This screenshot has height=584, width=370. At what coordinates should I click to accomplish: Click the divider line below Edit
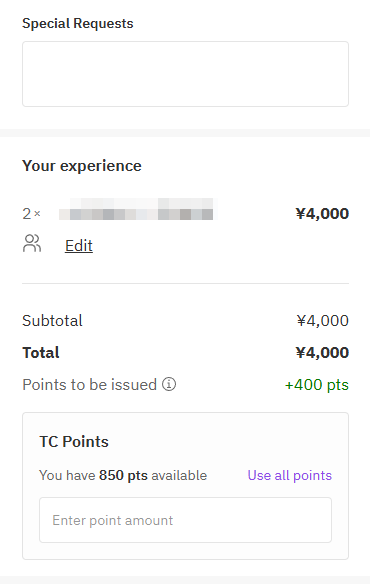pyautogui.click(x=186, y=283)
